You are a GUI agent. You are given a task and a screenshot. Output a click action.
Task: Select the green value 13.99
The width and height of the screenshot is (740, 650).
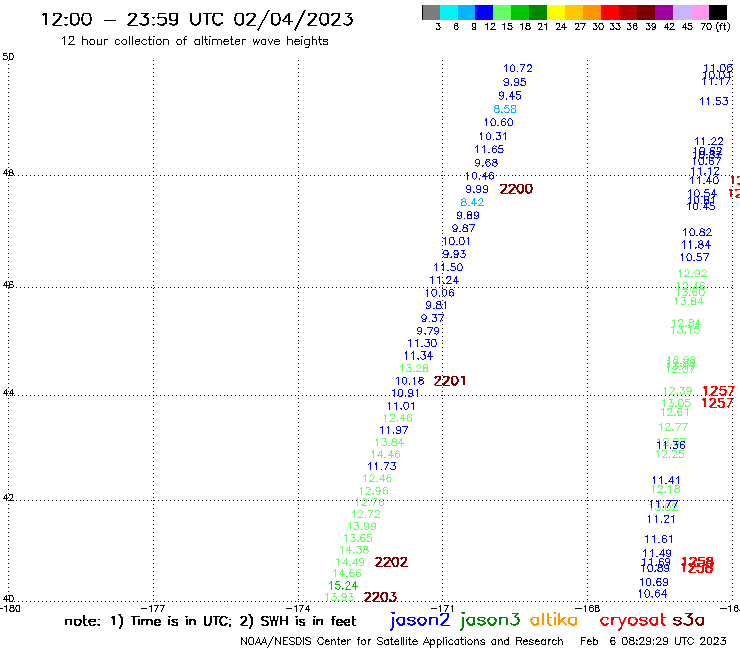[x=362, y=526]
